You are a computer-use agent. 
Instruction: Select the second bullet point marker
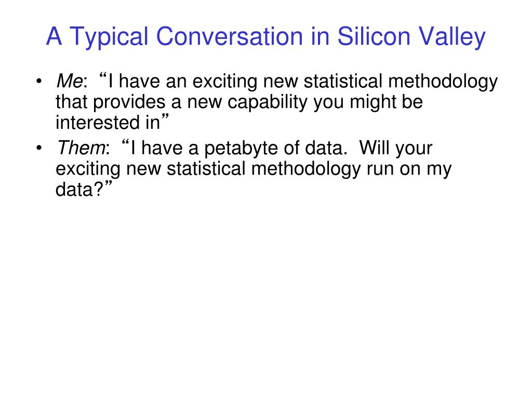click(x=39, y=148)
